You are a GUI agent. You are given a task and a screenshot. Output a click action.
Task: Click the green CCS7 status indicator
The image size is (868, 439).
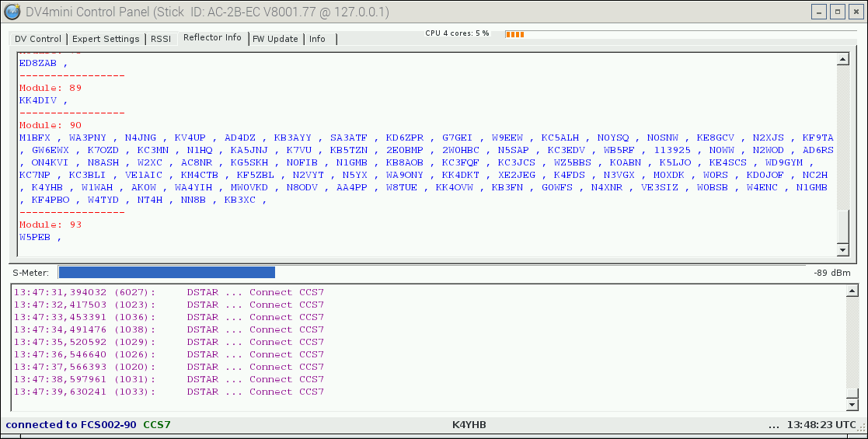157,424
